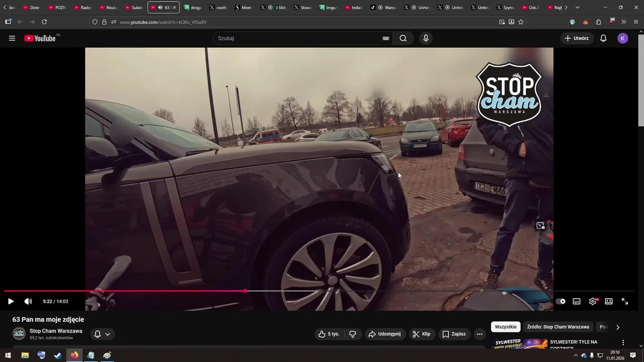This screenshot has height=362, width=644.
Task: Toggle subtitles with the captions button
Action: click(577, 301)
